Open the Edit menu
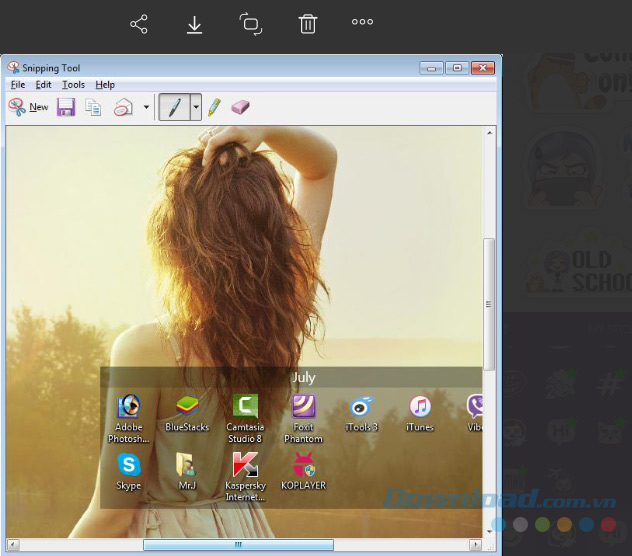The width and height of the screenshot is (632, 556). (x=44, y=85)
